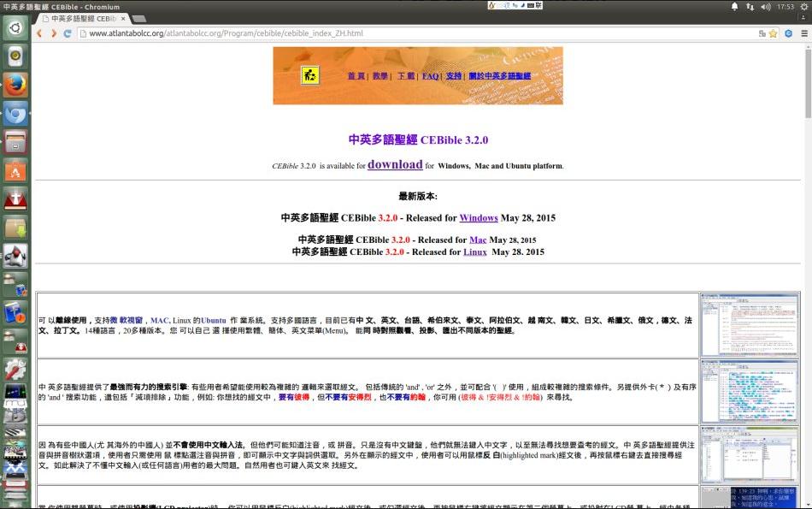Click the browser Forward arrow

click(x=53, y=33)
